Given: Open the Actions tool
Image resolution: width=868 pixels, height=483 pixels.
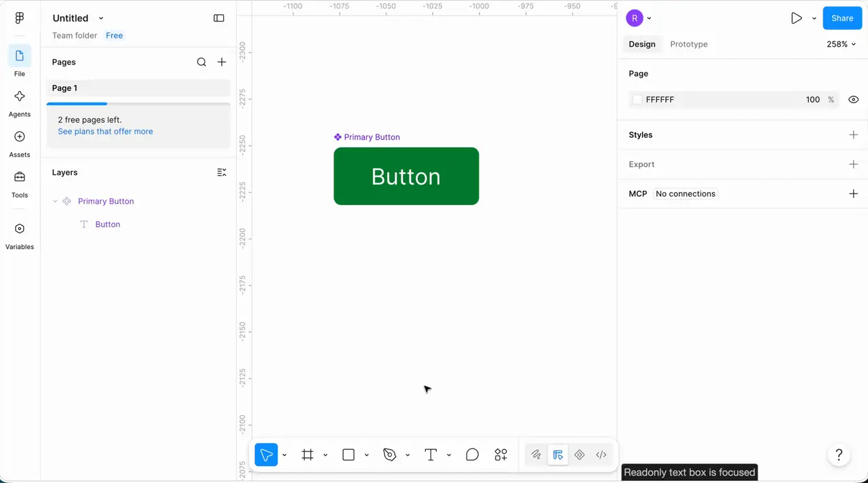Looking at the screenshot, I should [501, 455].
